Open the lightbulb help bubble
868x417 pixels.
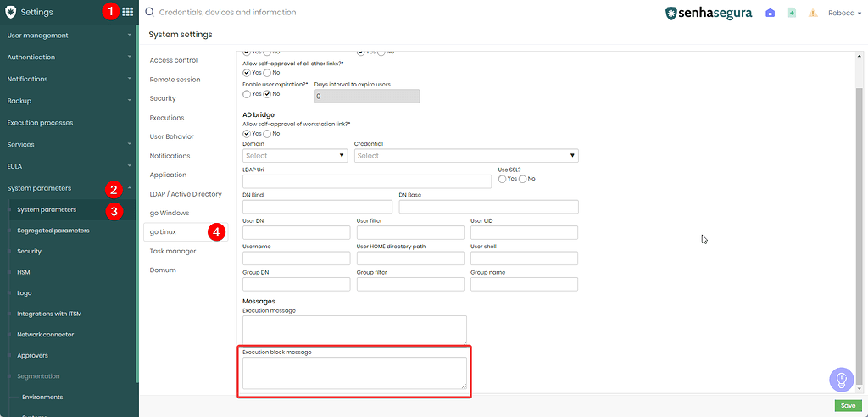click(842, 380)
